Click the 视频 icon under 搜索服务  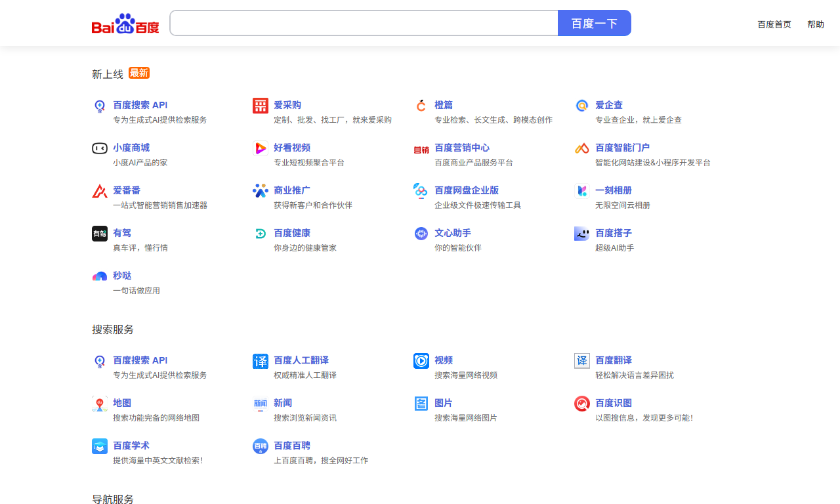point(421,361)
